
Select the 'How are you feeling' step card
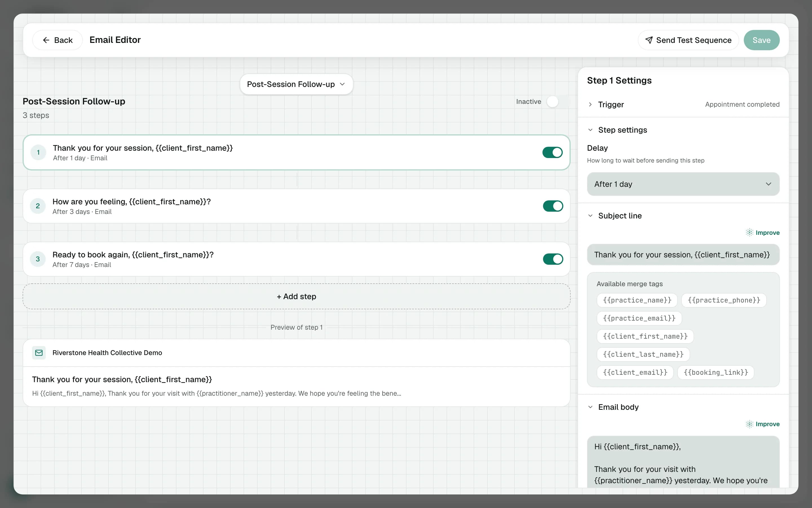pyautogui.click(x=296, y=206)
